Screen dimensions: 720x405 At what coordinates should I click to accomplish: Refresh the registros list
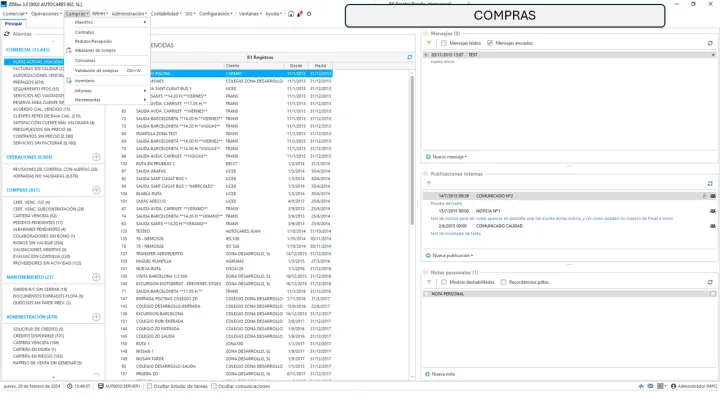409,57
